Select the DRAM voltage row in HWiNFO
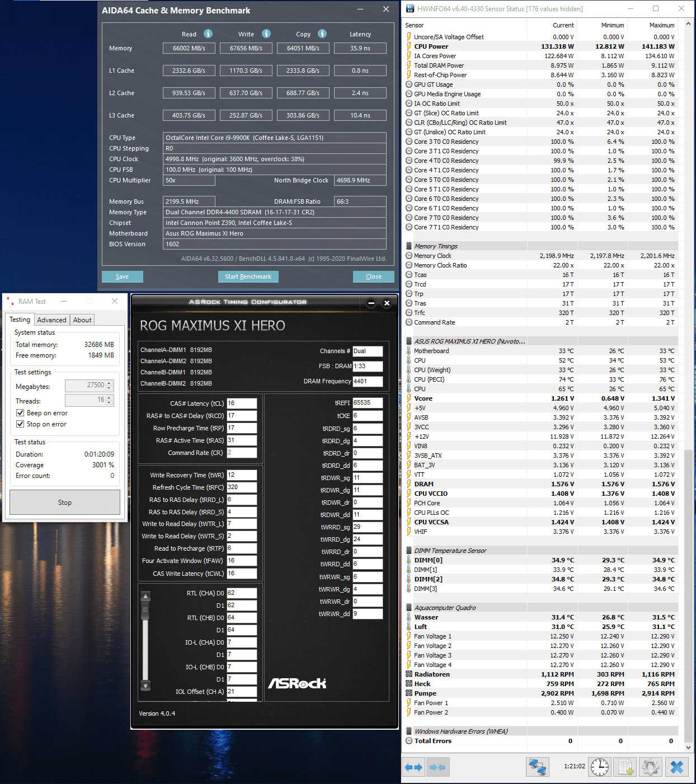The image size is (696, 784). click(540, 484)
